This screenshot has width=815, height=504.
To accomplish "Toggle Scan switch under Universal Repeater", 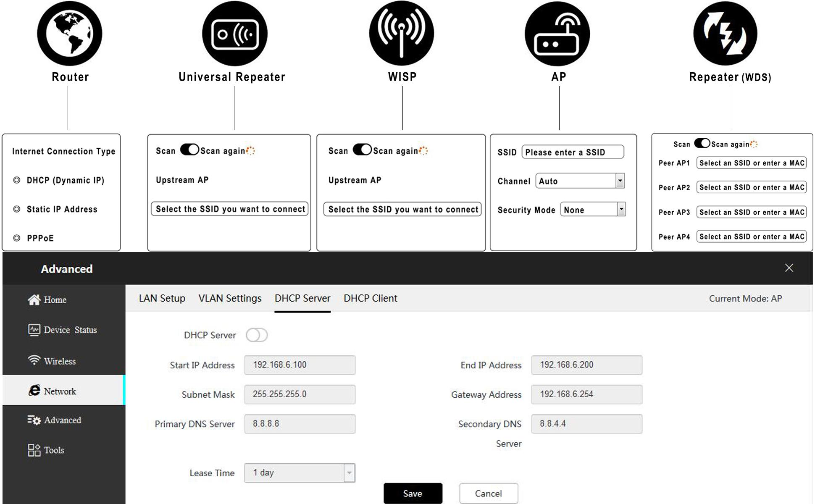I will click(189, 150).
